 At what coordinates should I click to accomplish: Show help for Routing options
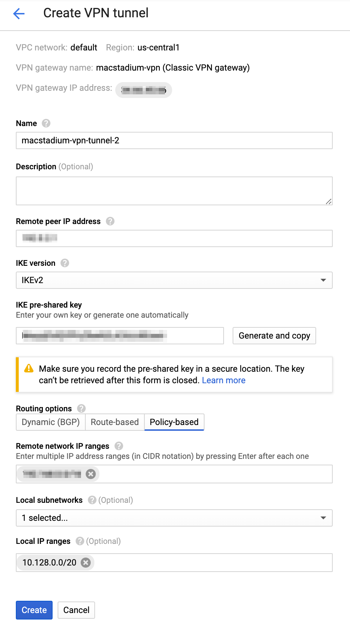pyautogui.click(x=81, y=408)
